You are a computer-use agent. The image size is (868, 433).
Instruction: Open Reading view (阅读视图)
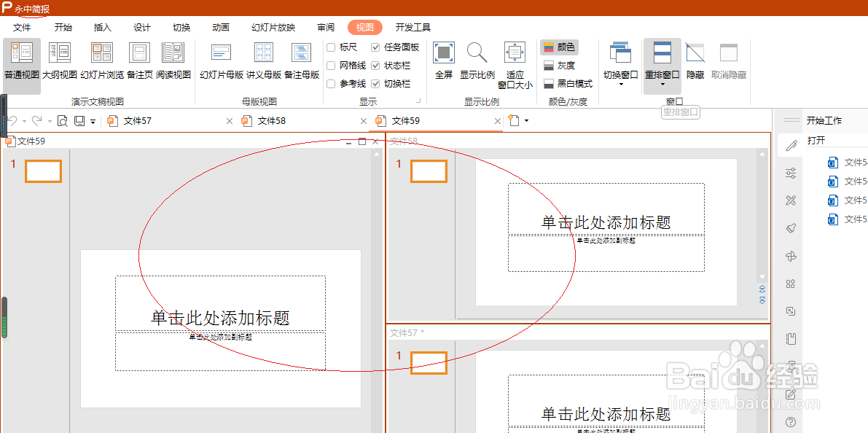point(173,61)
